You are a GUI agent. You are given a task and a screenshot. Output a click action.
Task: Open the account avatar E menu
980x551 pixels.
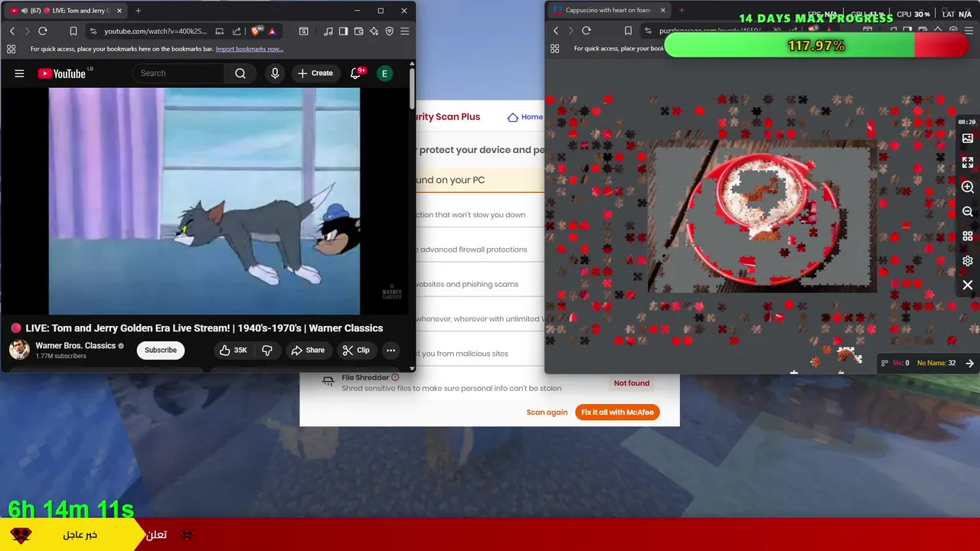point(384,73)
